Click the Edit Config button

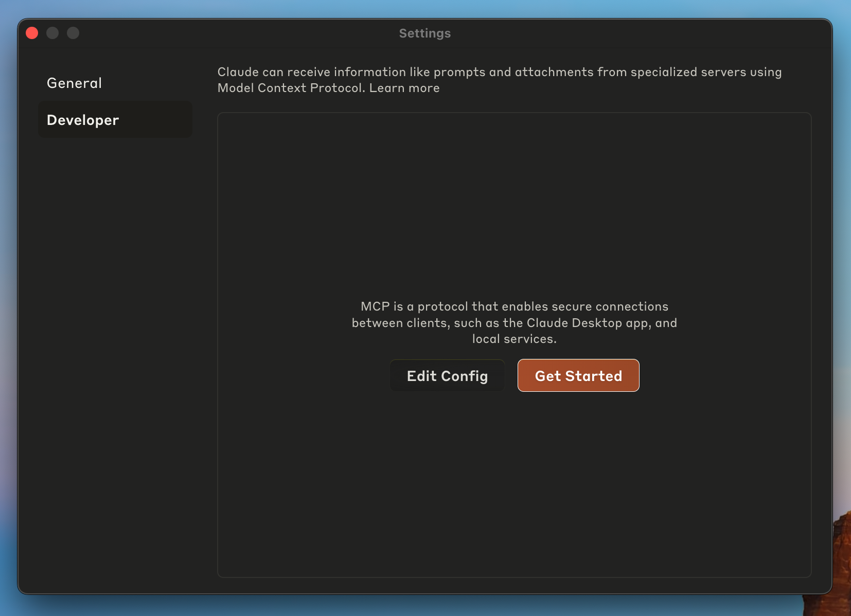point(447,375)
